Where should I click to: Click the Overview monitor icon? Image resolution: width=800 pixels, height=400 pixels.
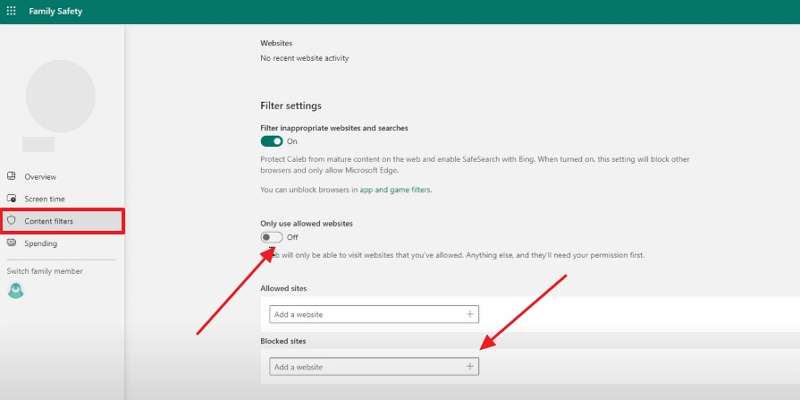[x=11, y=176]
